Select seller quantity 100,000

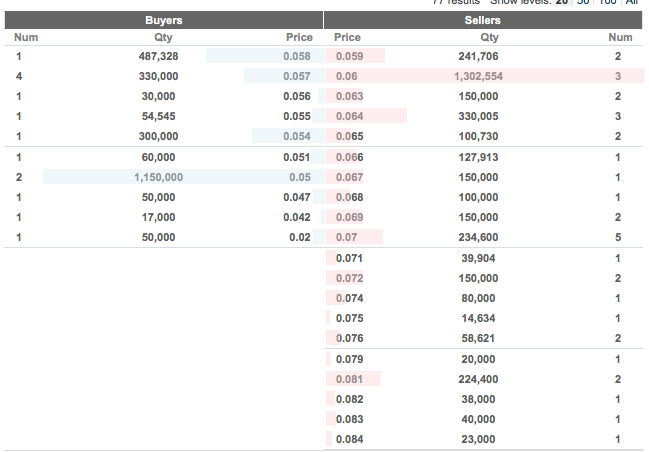478,197
